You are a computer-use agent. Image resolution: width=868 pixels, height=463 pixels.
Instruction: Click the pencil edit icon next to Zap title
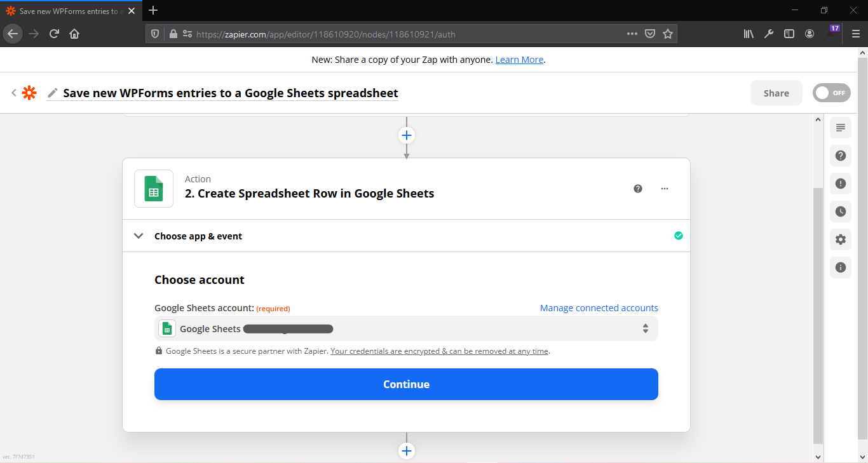(53, 93)
